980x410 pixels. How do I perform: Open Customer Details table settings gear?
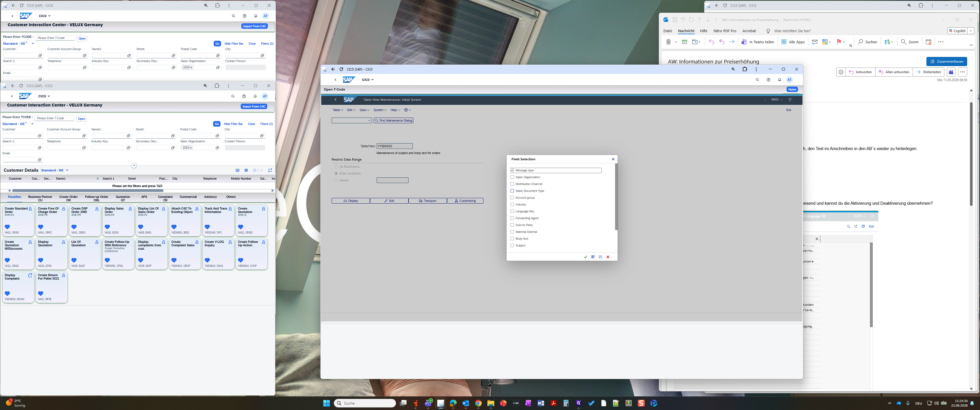[246, 170]
